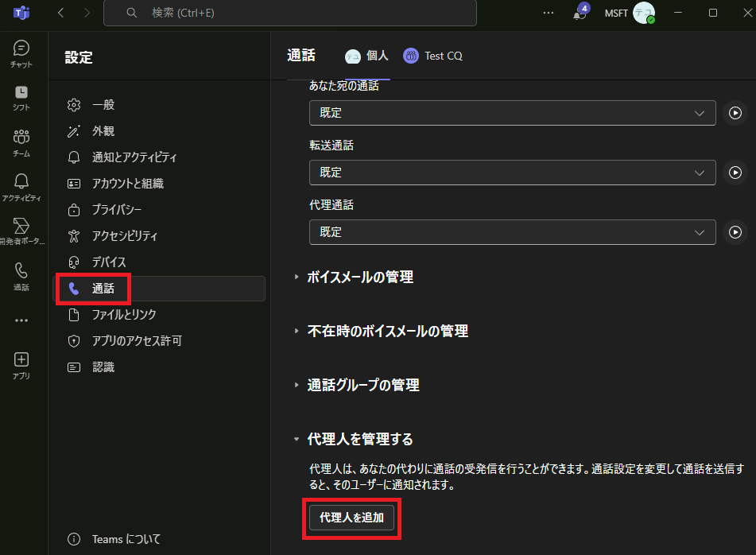Select 通話 in settings list
Screen dimensions: 756x555
[x=159, y=289]
